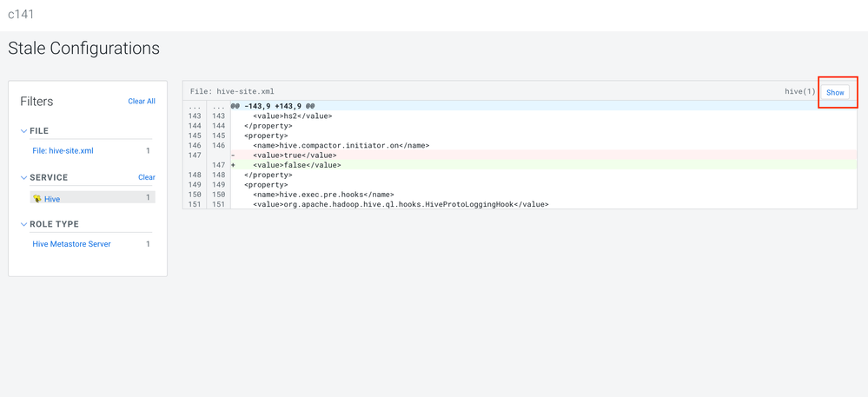
Task: Click the hive(1) label in diff header
Action: click(799, 91)
